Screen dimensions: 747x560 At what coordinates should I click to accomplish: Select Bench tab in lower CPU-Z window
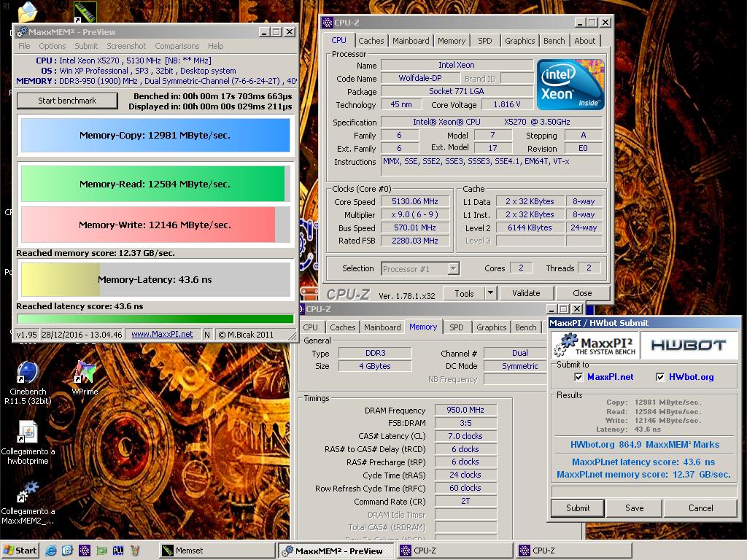526,327
